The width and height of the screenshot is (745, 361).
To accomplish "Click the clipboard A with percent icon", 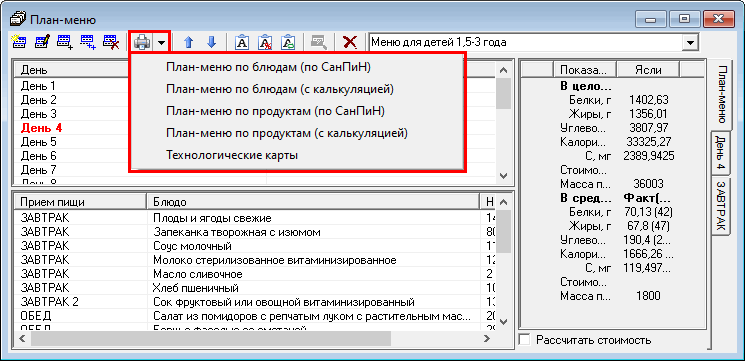I will coord(265,42).
